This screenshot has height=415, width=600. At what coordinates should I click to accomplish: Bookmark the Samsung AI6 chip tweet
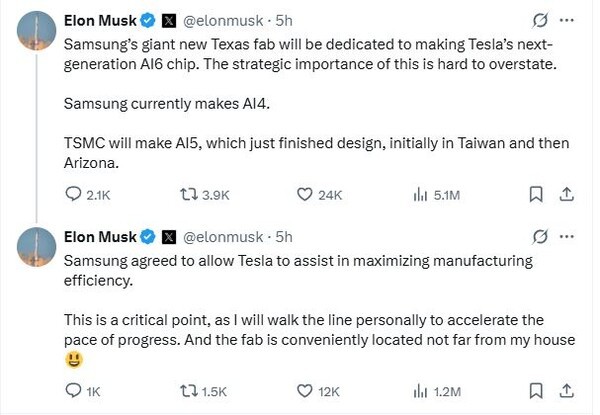coord(536,195)
